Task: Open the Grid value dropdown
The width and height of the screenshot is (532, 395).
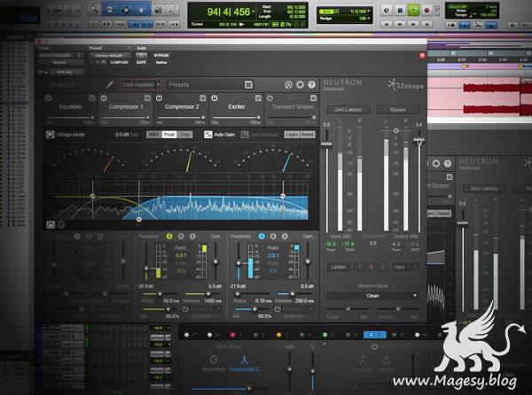Action: point(369,12)
